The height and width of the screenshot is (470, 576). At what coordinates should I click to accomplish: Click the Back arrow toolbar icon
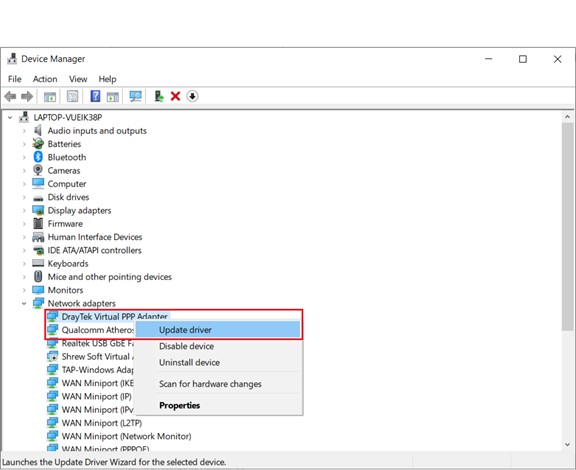10,97
